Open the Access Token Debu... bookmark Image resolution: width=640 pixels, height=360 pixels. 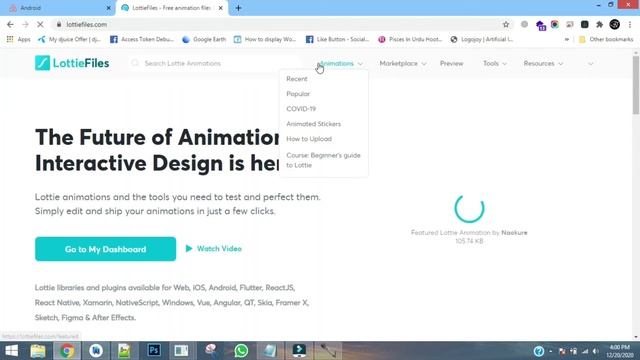(x=142, y=39)
